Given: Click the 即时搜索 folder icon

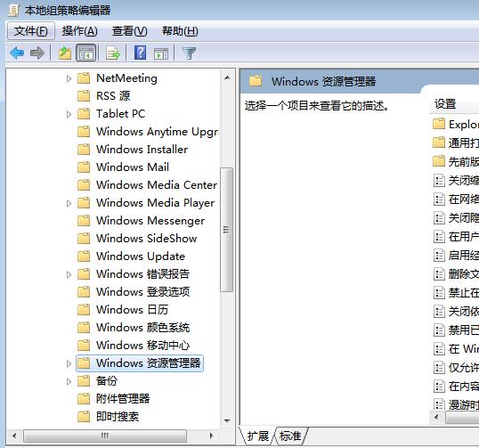Looking at the screenshot, I should point(84,416).
